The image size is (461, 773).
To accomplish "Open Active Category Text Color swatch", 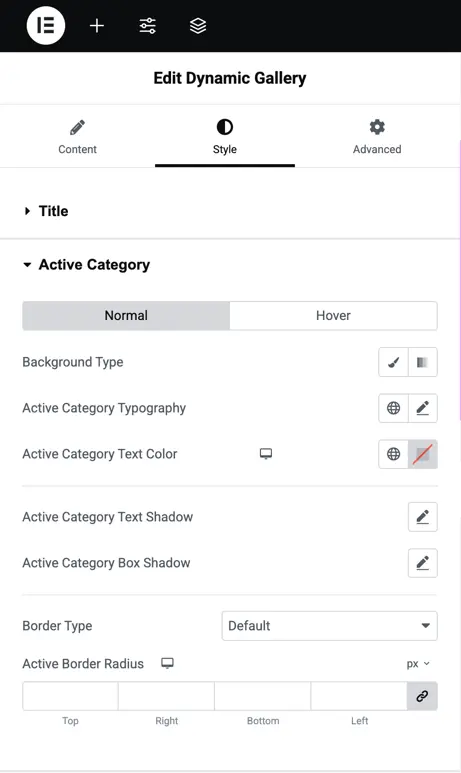I will tap(423, 454).
